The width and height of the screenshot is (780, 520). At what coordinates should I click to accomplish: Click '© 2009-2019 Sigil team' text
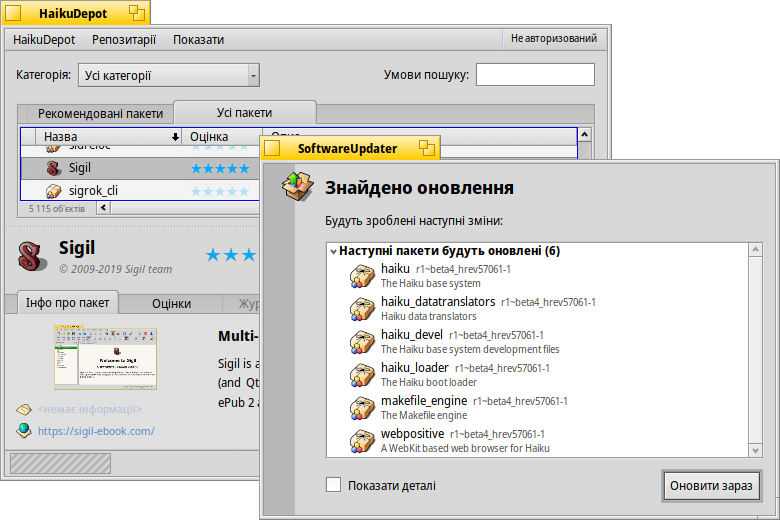(x=115, y=269)
